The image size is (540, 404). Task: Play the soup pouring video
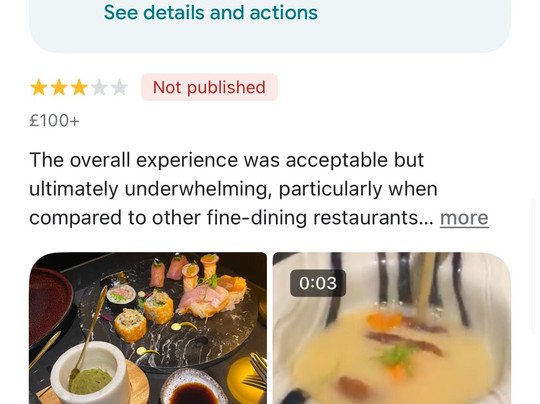pyautogui.click(x=392, y=328)
